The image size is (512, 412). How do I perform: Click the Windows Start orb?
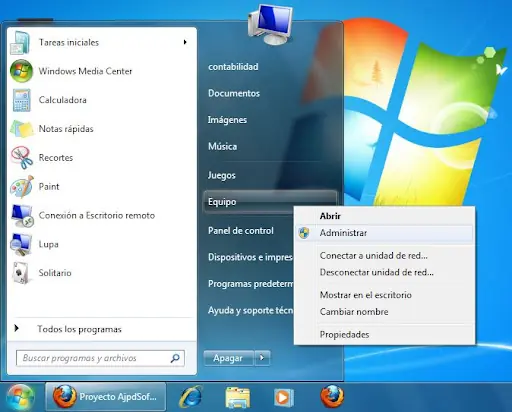click(21, 397)
